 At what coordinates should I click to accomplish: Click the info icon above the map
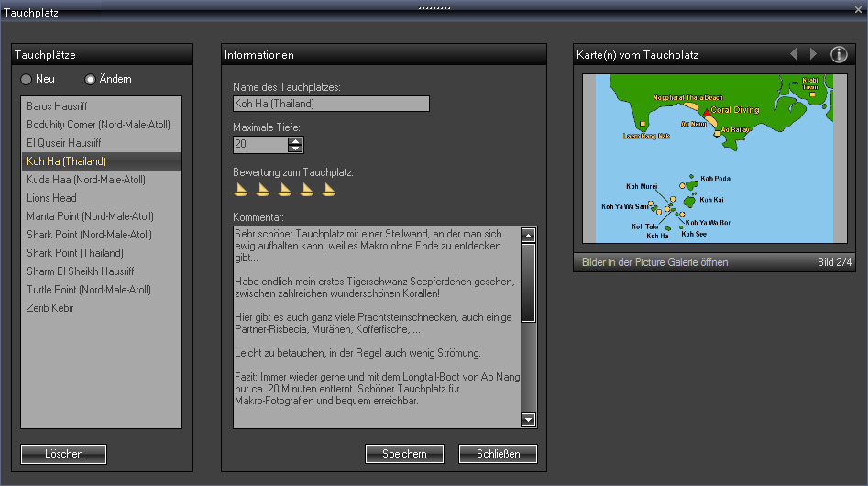pos(839,55)
